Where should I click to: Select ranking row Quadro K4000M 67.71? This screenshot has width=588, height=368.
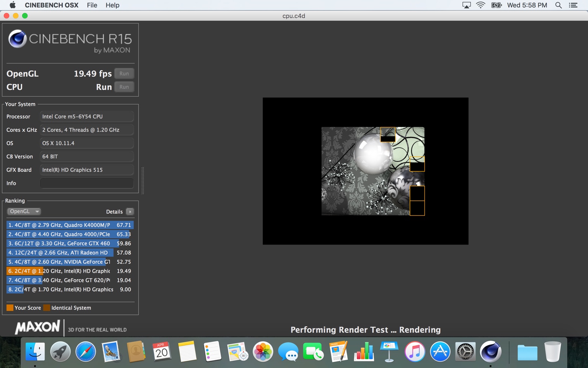pyautogui.click(x=70, y=225)
